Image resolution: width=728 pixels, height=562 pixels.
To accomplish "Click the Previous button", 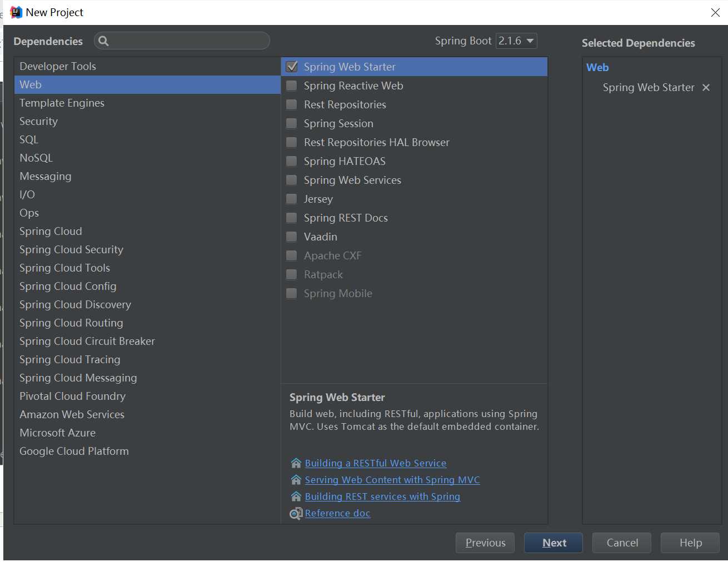I will [485, 543].
